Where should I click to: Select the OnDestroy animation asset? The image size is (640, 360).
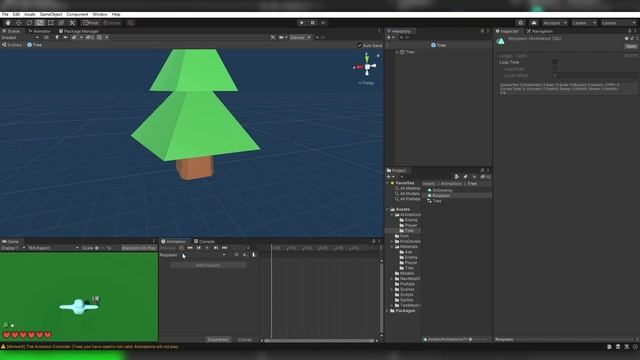click(439, 190)
